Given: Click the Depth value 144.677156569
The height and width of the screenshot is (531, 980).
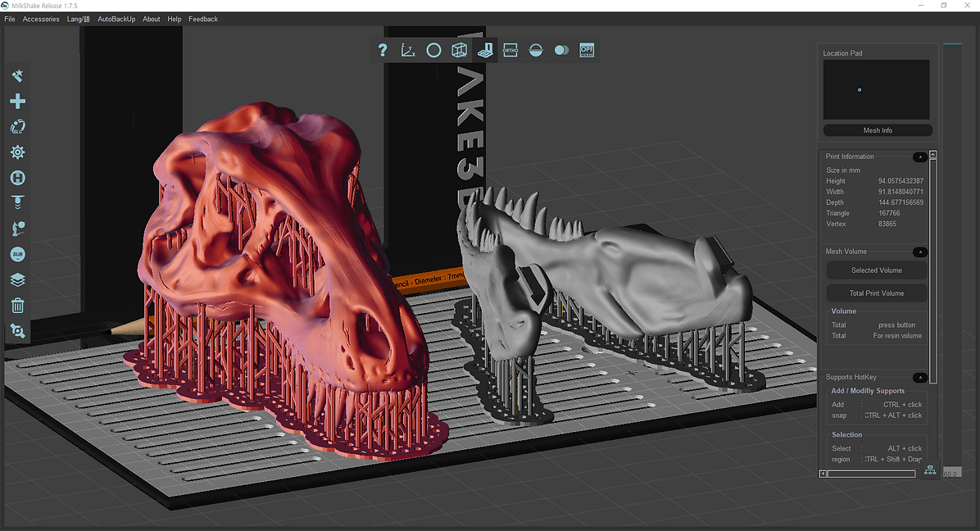Looking at the screenshot, I should [901, 202].
